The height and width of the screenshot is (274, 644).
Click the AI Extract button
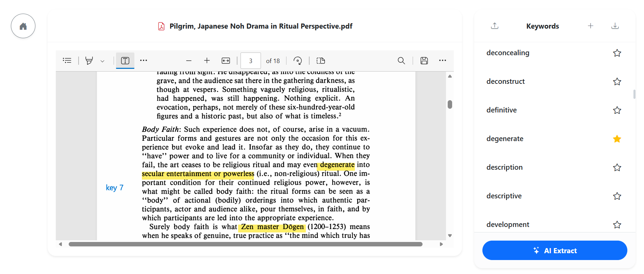pos(555,250)
